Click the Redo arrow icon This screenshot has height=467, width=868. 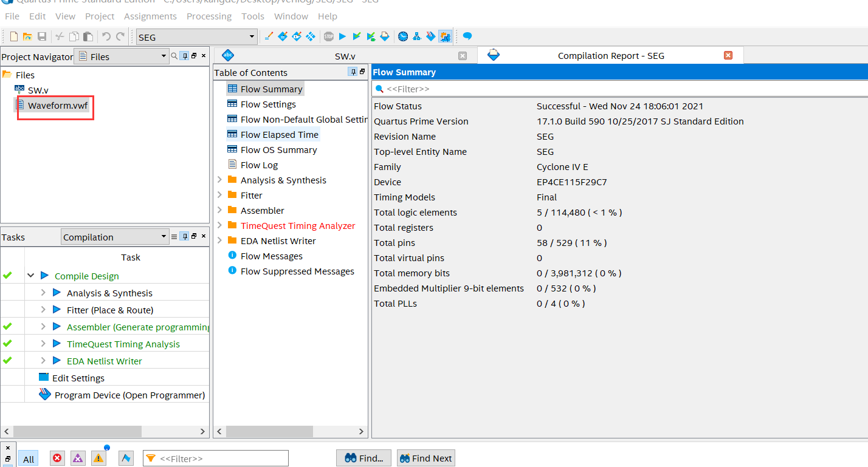click(120, 37)
